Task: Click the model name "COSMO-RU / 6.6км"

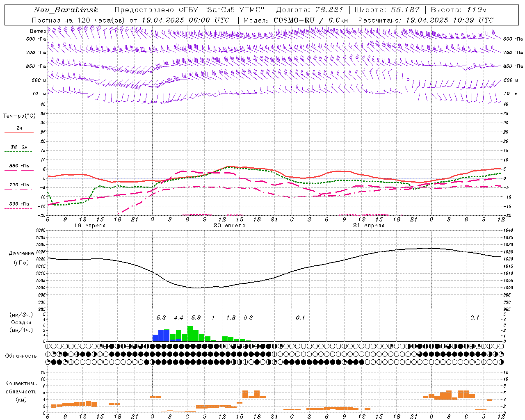Action: pyautogui.click(x=311, y=20)
